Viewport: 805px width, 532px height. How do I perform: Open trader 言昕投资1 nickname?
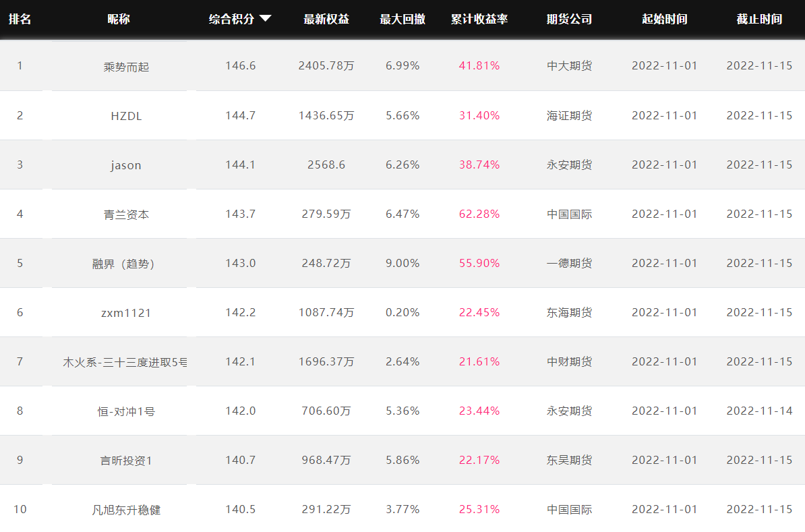[x=126, y=461]
